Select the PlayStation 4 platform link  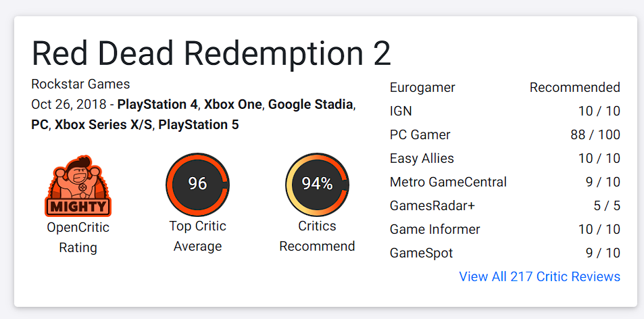click(x=157, y=105)
